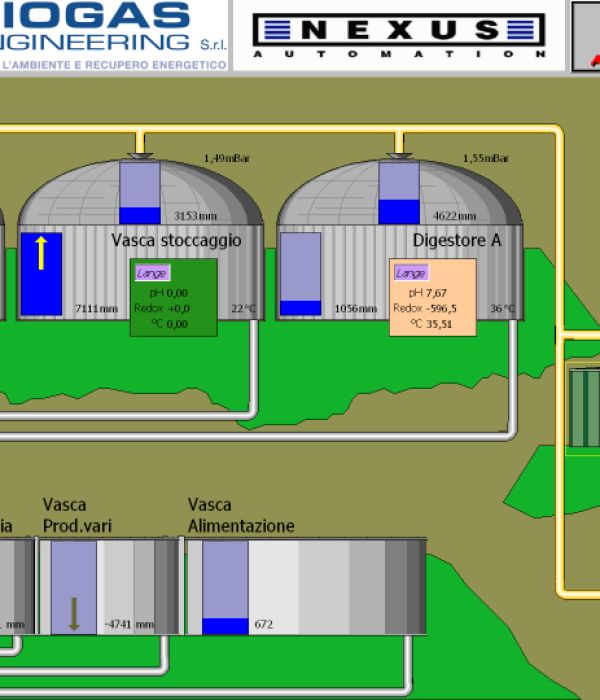
Task: Select the Vasca stoccaggio tank title
Action: point(176,240)
